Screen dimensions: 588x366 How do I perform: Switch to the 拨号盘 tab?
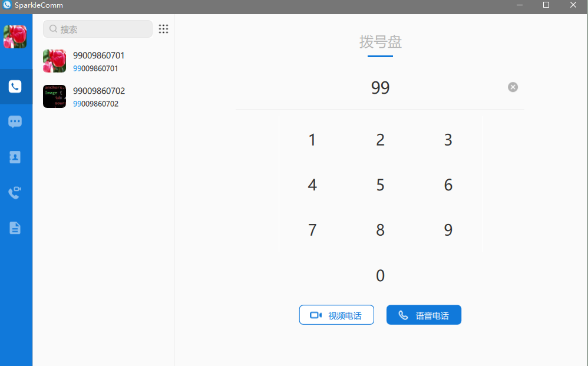pos(381,42)
